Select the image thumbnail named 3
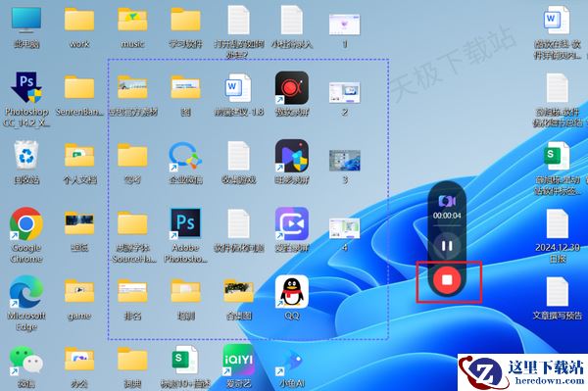The image size is (588, 391). click(x=345, y=161)
